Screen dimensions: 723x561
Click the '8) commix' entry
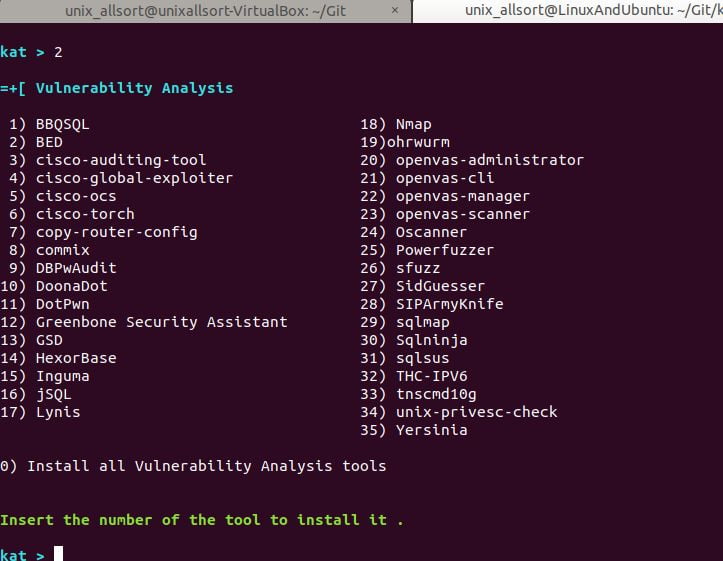(49, 250)
